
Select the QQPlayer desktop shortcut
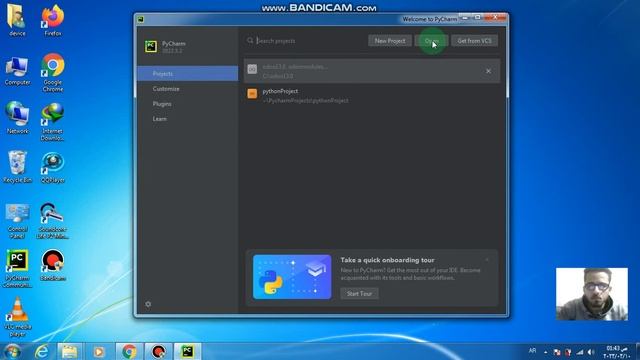click(53, 167)
